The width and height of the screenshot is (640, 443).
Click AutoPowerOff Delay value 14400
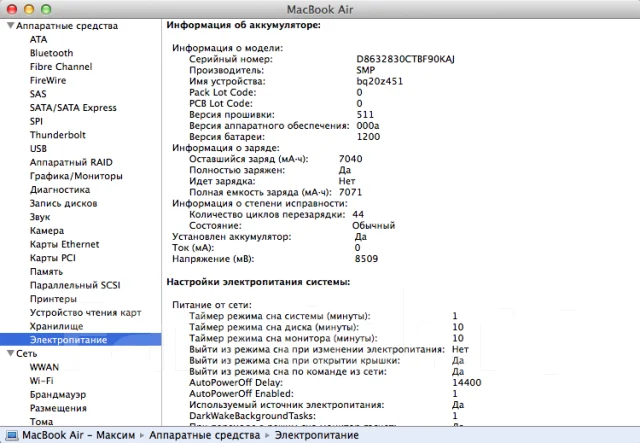click(x=467, y=383)
